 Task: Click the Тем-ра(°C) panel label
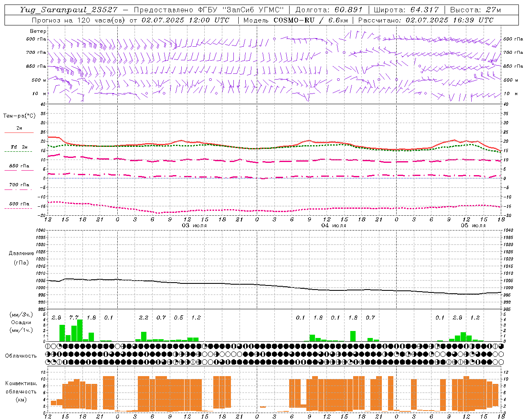(19, 116)
